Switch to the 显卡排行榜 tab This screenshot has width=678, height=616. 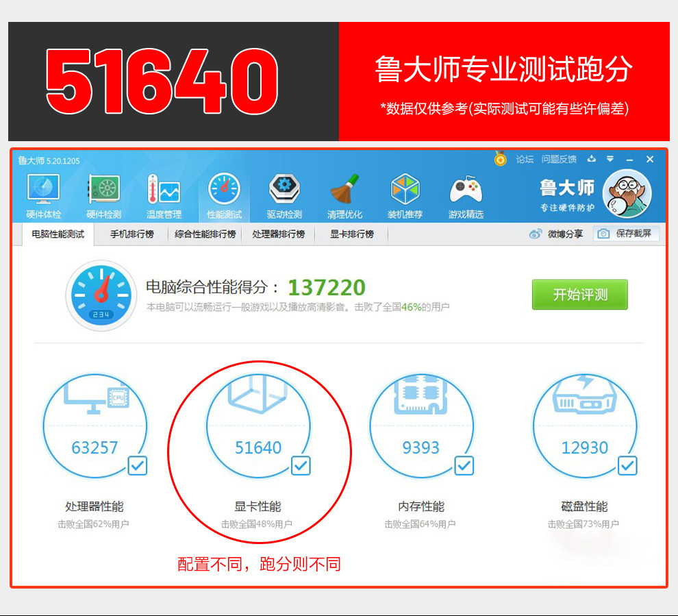click(x=352, y=234)
